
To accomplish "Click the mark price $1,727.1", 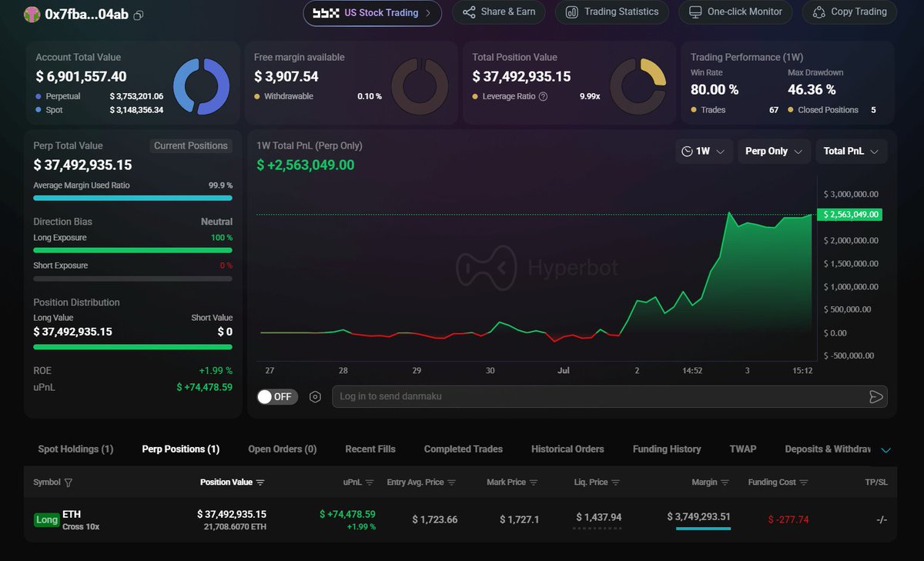I will coord(519,519).
